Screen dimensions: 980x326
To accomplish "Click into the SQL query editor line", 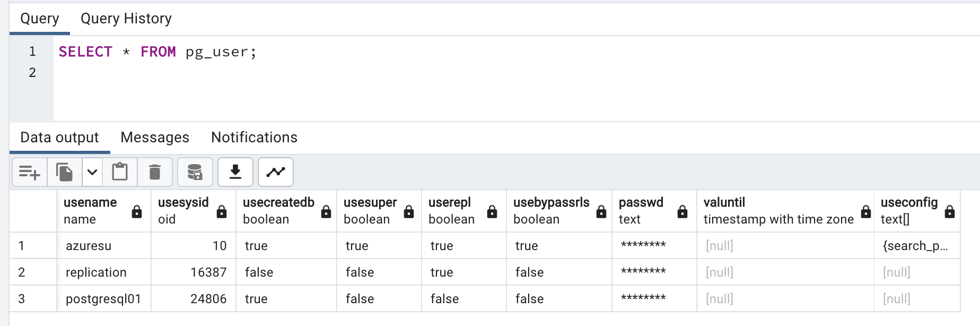I will point(318,52).
